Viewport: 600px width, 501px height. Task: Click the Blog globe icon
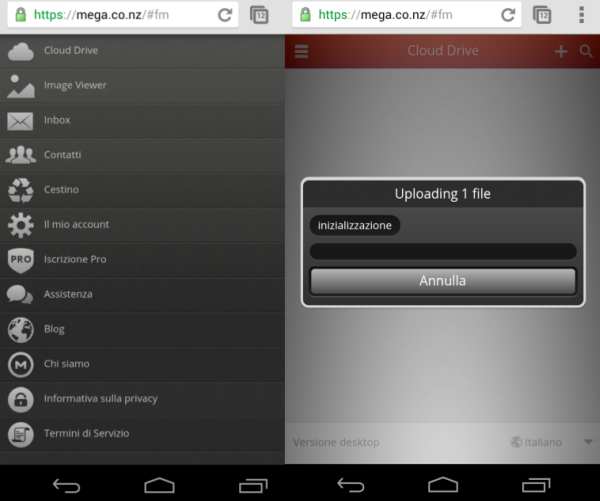point(21,330)
